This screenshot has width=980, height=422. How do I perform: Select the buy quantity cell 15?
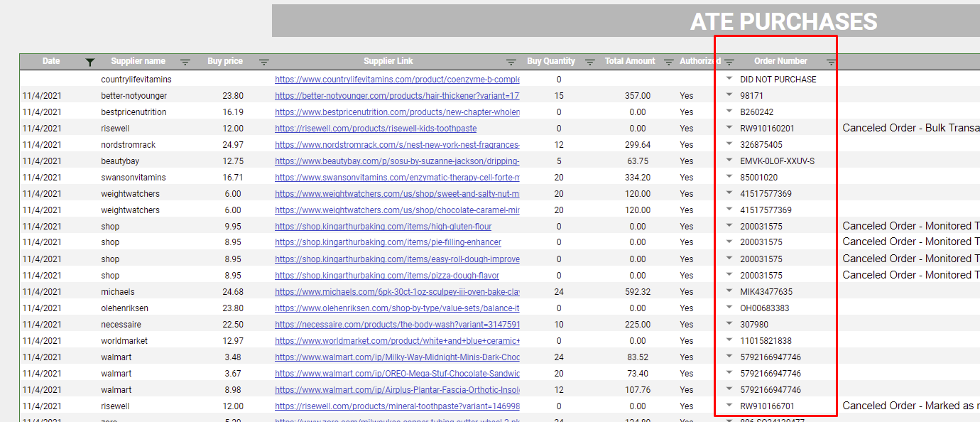click(x=559, y=96)
